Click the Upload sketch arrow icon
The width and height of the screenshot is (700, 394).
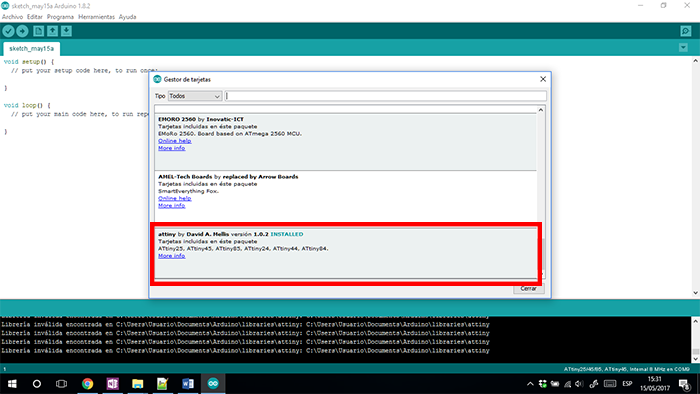22,31
